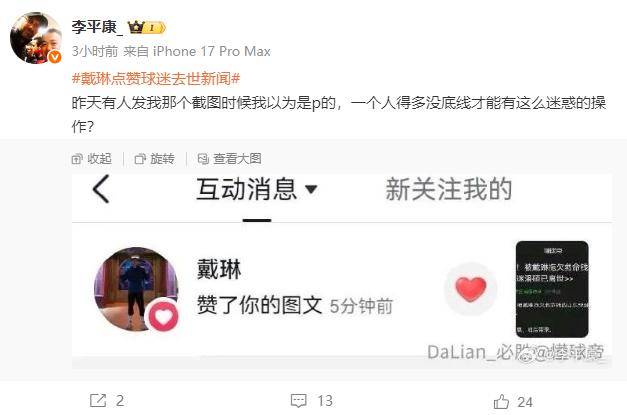Open 戴琳's round avatar

136,289
